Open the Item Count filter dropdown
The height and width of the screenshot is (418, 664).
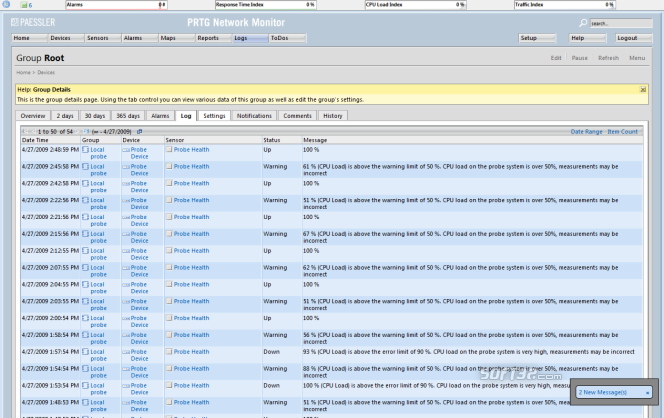(622, 132)
